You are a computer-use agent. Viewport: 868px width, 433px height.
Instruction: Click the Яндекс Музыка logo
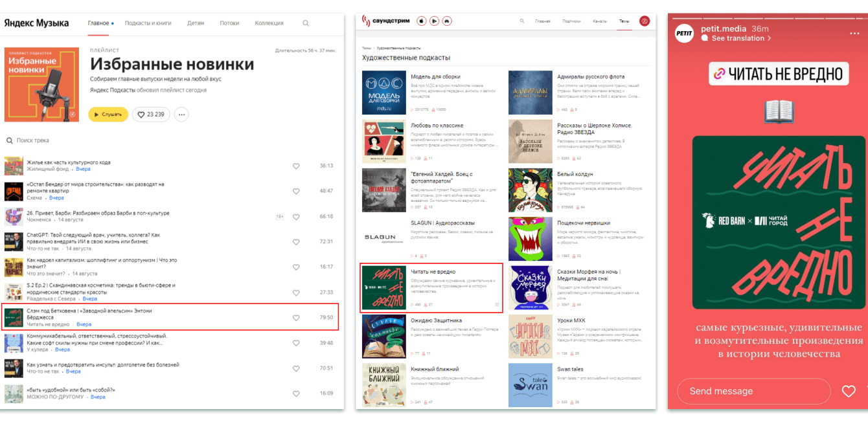click(x=36, y=23)
